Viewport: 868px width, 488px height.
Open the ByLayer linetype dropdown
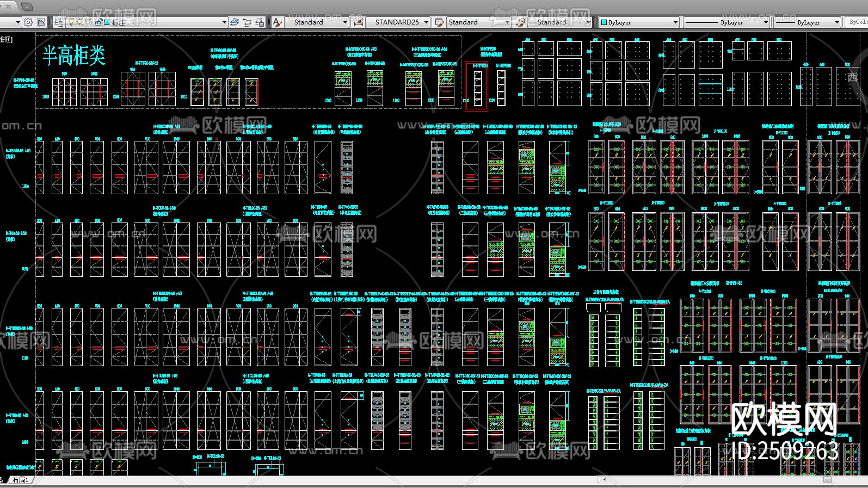(x=765, y=22)
